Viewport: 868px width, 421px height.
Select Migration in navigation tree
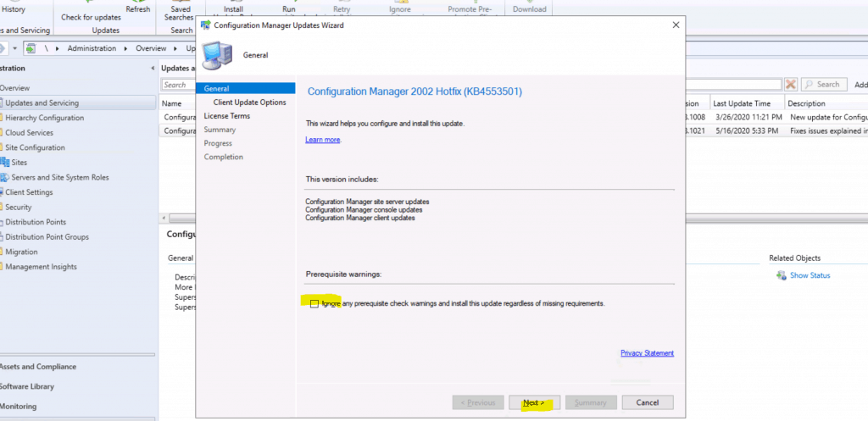coord(21,252)
